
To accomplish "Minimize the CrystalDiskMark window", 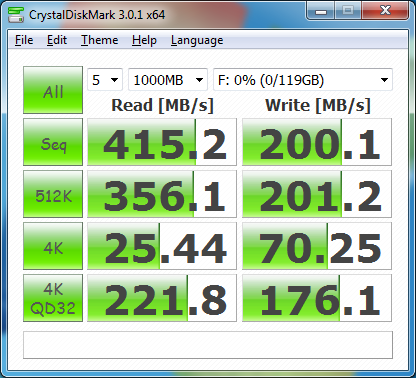I will (x=321, y=11).
